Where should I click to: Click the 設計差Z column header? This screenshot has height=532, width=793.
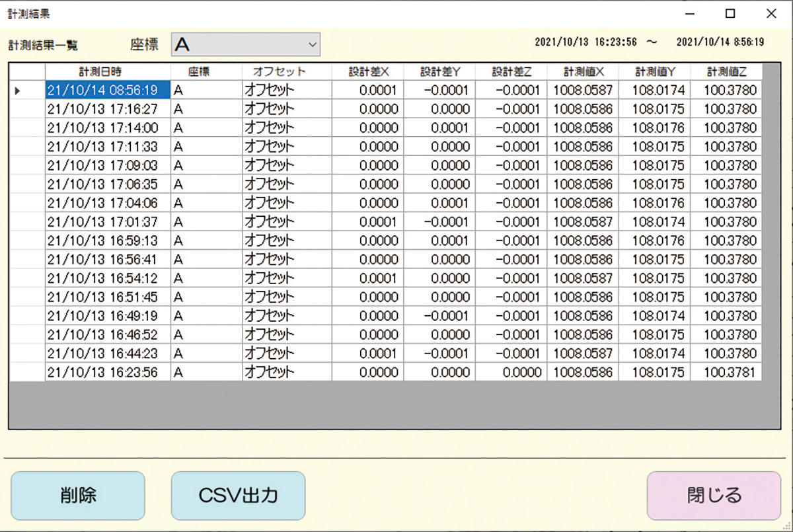point(511,71)
